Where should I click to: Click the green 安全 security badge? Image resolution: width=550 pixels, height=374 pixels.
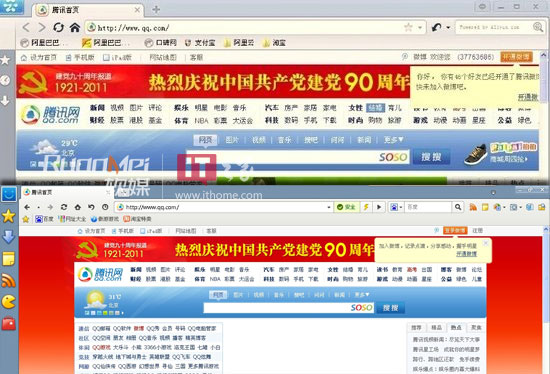pyautogui.click(x=346, y=207)
